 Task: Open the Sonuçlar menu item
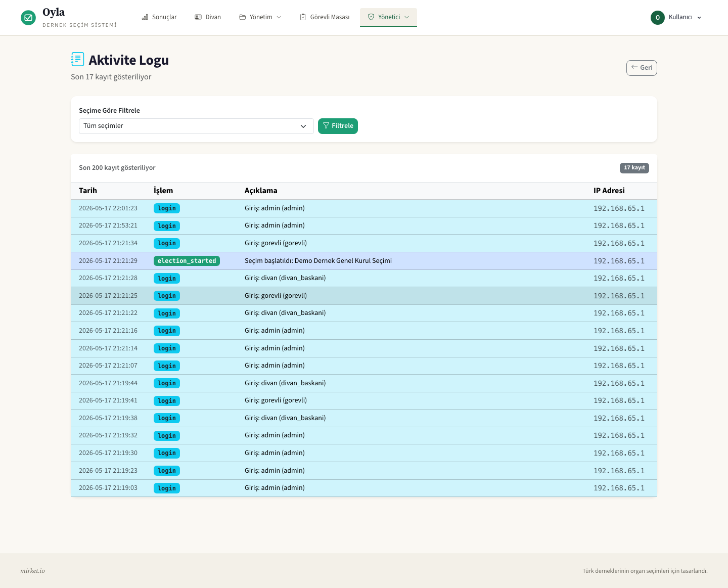[159, 17]
